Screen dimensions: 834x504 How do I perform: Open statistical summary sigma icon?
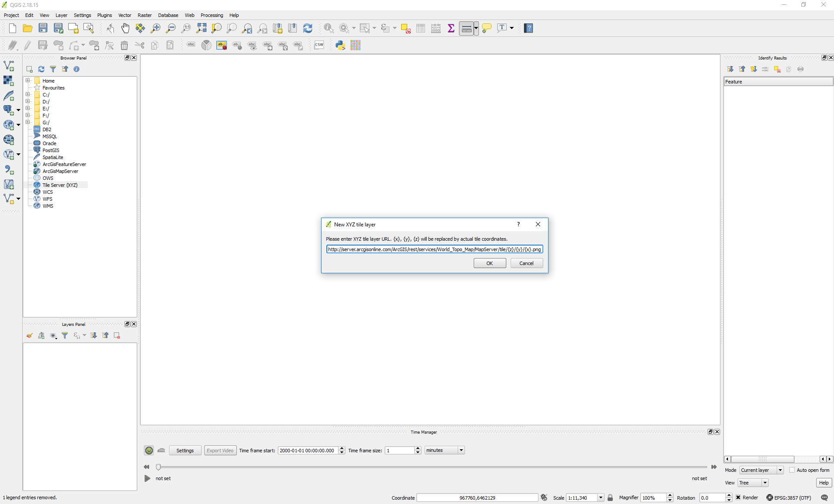tap(451, 28)
